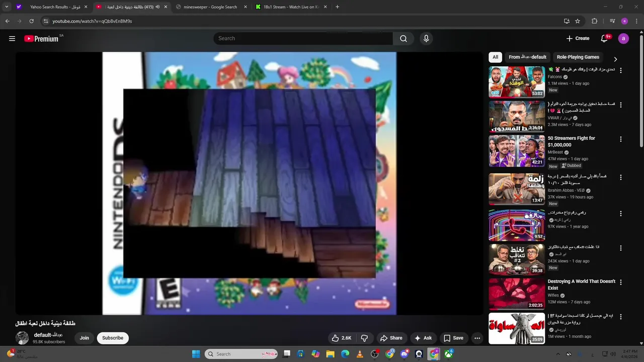Open VLC from the taskbar
The image size is (644, 362).
[x=360, y=354]
